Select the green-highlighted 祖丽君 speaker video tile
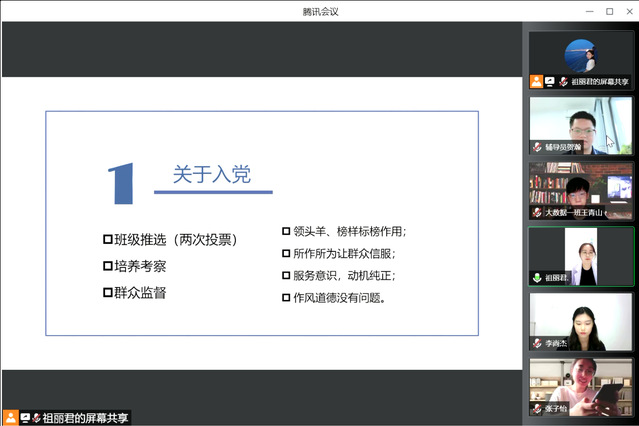Image resolution: width=639 pixels, height=426 pixels. pyautogui.click(x=581, y=254)
